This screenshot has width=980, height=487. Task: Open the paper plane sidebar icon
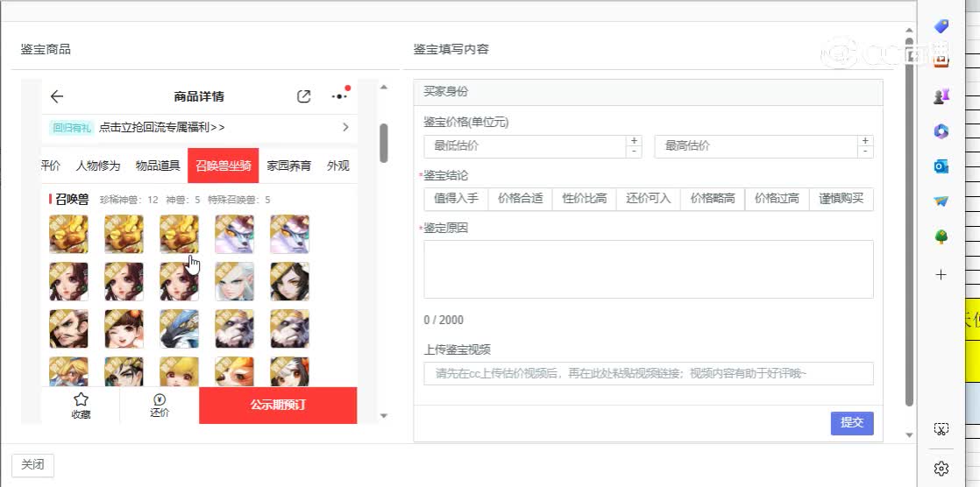[x=941, y=201]
